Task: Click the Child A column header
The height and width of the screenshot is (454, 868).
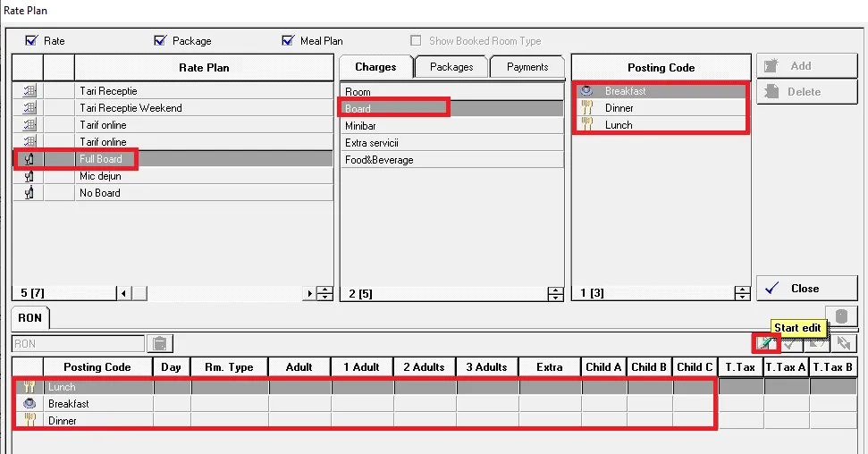Action: (603, 367)
